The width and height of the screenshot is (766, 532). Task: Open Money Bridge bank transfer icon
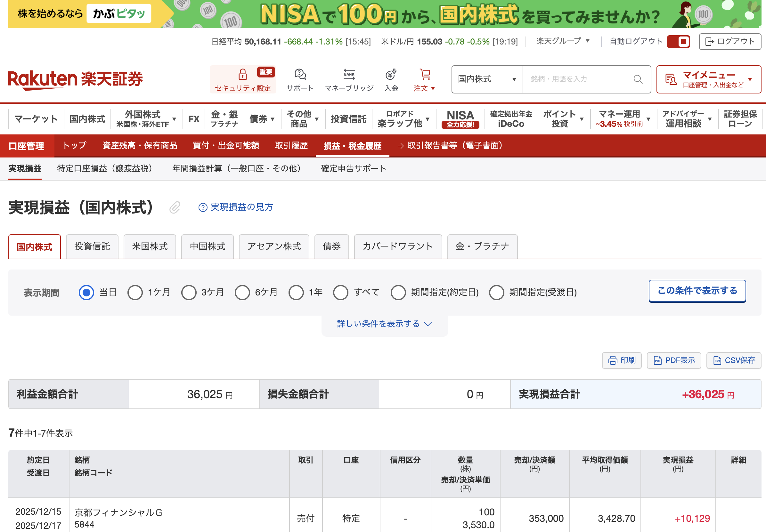click(x=349, y=74)
